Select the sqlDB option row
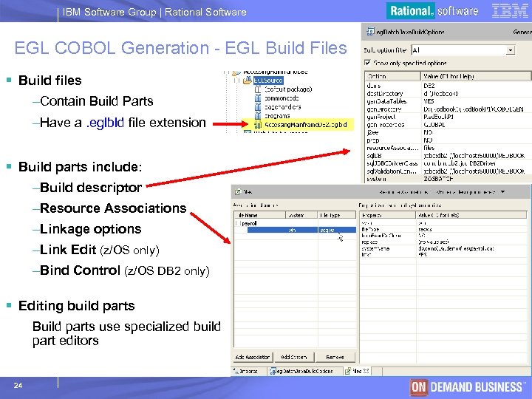532x399 pixels. pyautogui.click(x=448, y=156)
